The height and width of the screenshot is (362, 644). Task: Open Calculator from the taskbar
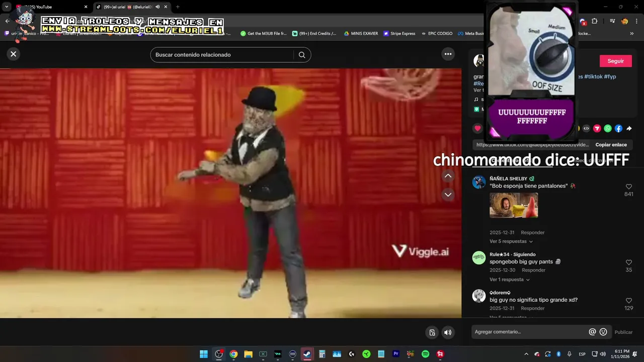click(322, 354)
